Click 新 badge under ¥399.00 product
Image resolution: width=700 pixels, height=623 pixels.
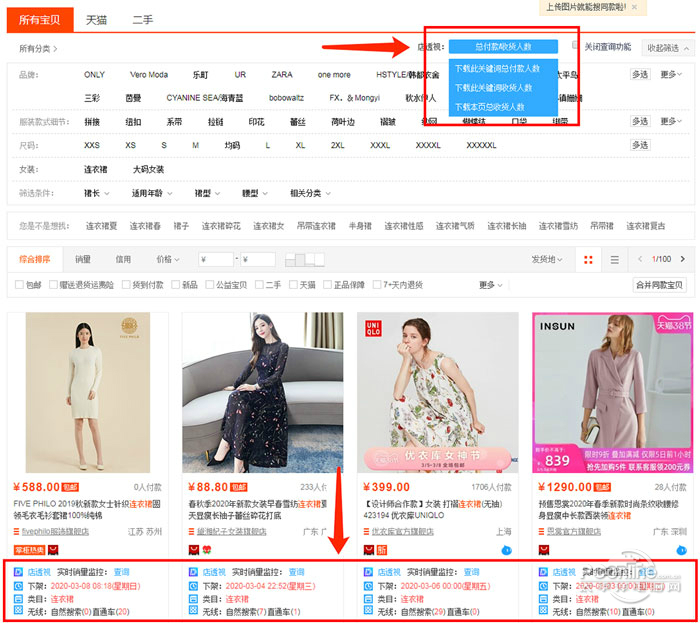pos(382,550)
